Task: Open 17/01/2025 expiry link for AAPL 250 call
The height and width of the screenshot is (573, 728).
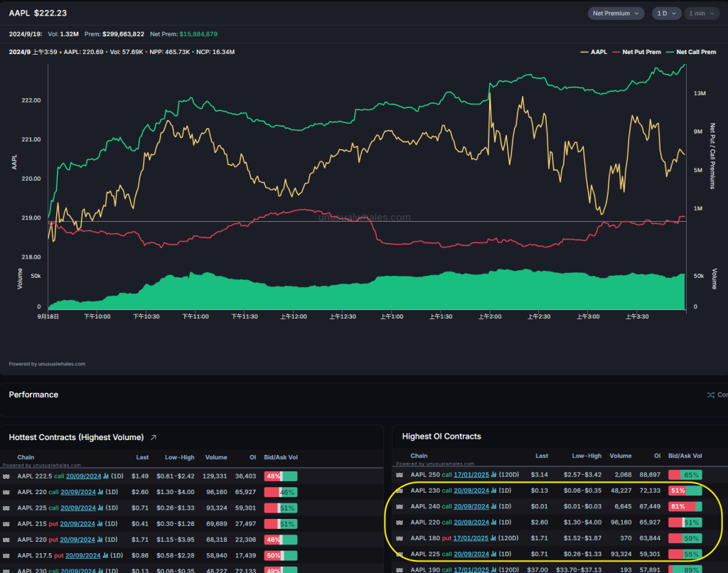Action: point(471,474)
